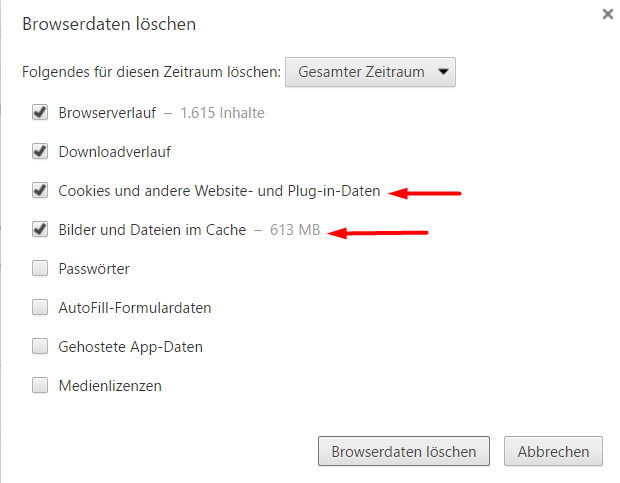Click the Passwörter label text

pos(94,268)
